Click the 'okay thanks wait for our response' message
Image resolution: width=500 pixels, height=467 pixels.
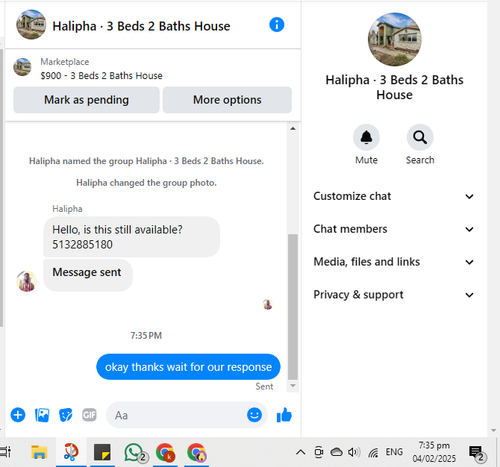[188, 367]
